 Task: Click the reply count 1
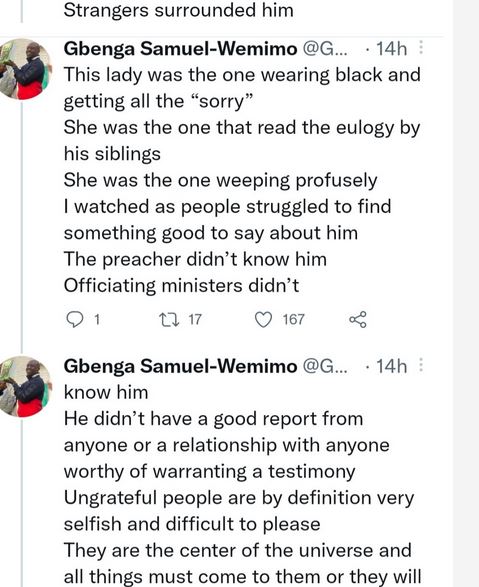click(97, 320)
